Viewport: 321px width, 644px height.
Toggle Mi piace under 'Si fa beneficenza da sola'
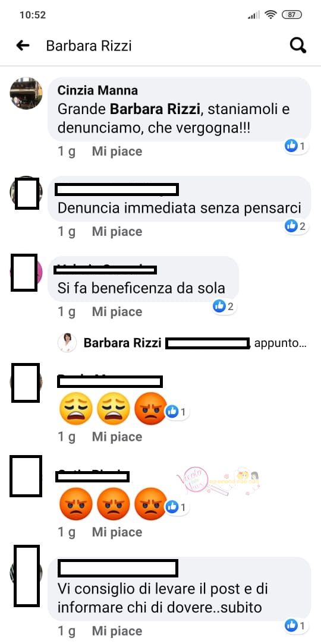pyautogui.click(x=117, y=312)
